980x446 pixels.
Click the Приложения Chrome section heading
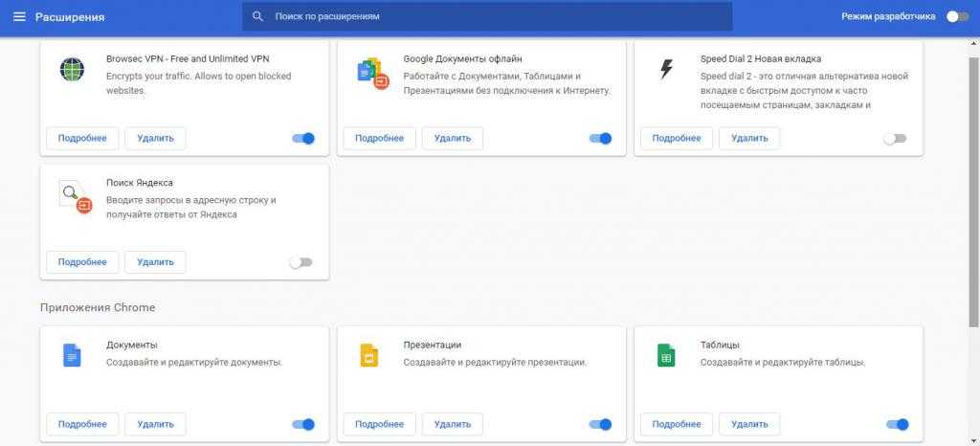(x=98, y=307)
